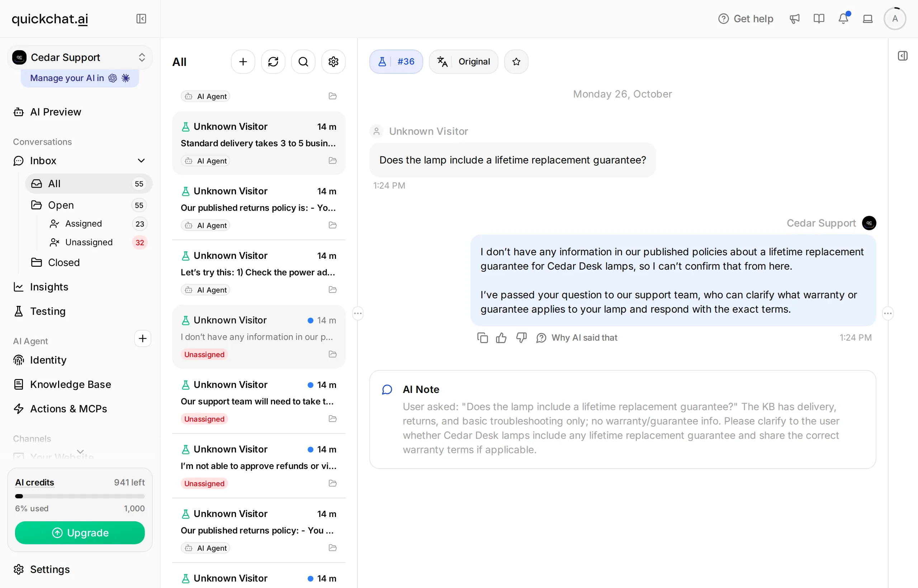Star this conversation
The image size is (918, 588).
[516, 61]
